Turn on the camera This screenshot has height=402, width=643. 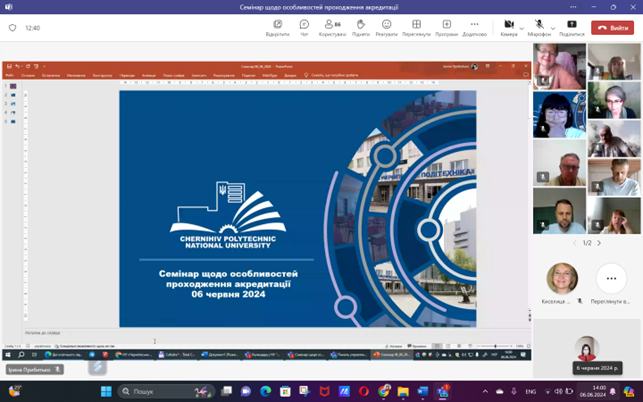coord(509,27)
